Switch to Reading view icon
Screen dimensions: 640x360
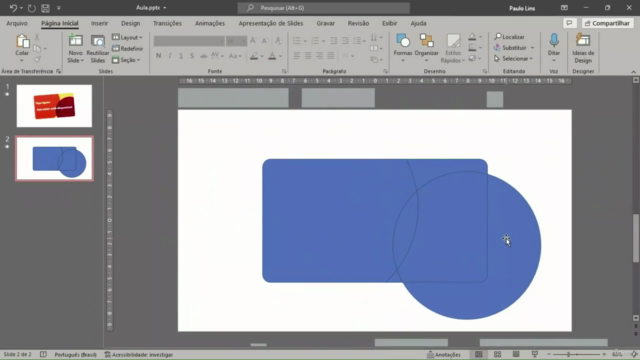[516, 354]
